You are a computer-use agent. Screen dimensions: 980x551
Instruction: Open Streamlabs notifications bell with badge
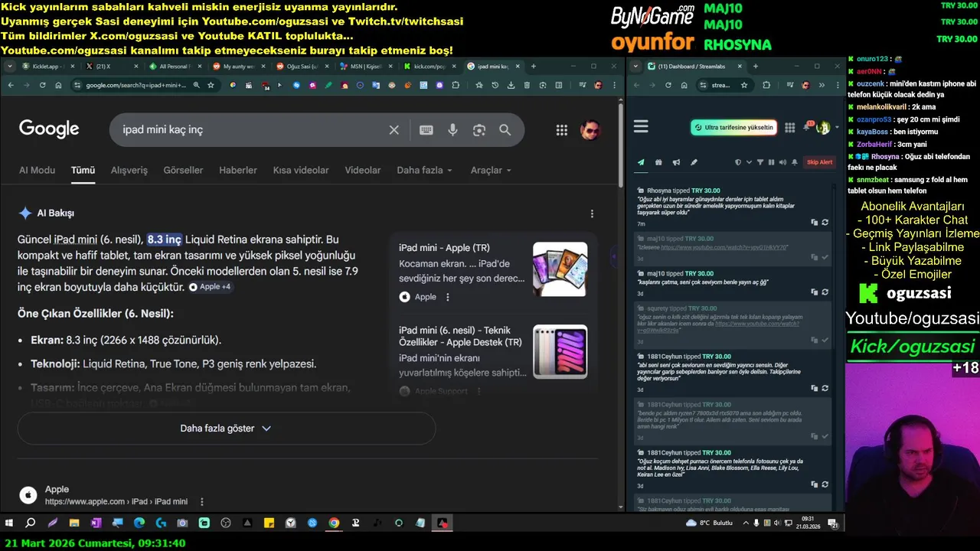click(807, 127)
